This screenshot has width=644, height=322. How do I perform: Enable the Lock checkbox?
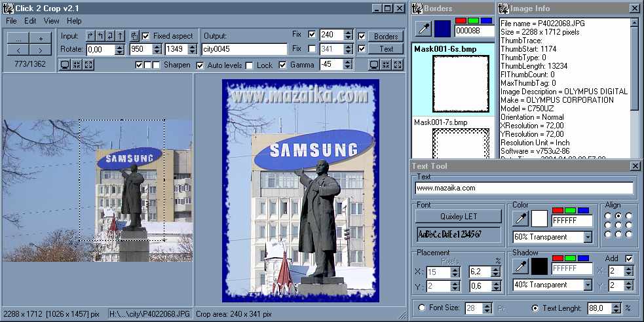coord(249,65)
